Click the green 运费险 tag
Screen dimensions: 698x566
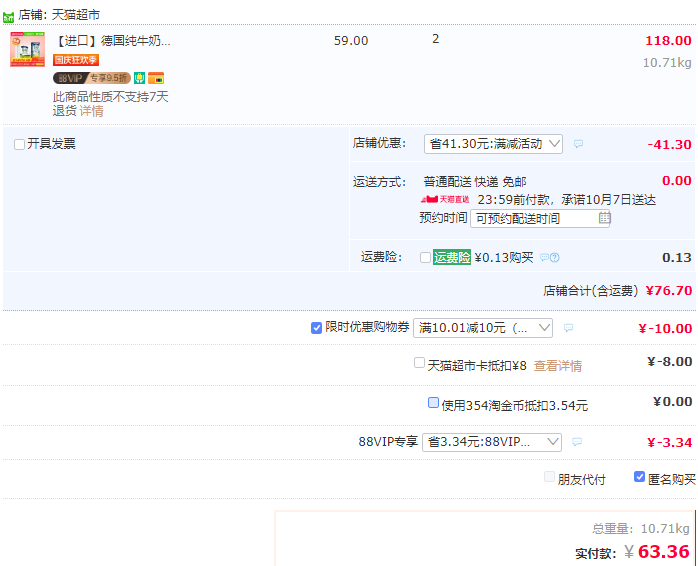tap(452, 257)
